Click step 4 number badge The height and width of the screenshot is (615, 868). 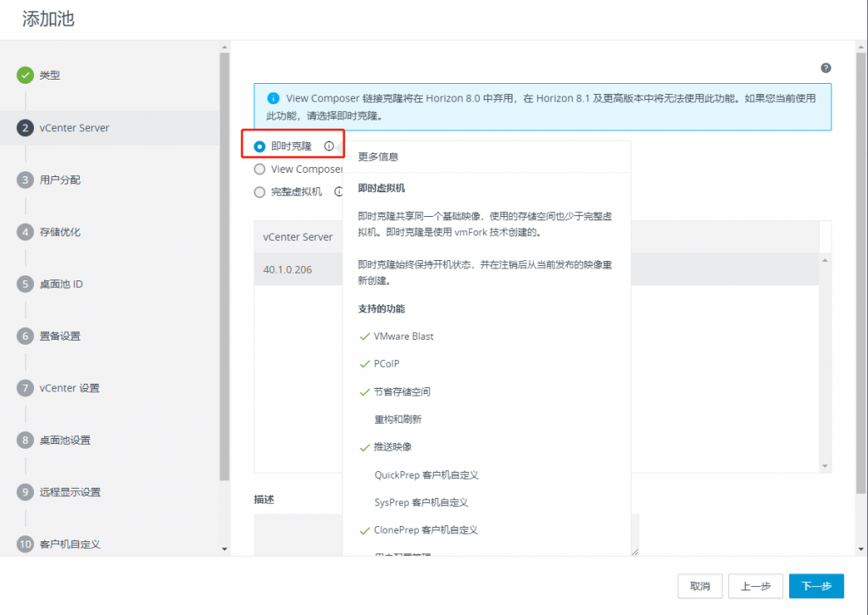coord(25,232)
